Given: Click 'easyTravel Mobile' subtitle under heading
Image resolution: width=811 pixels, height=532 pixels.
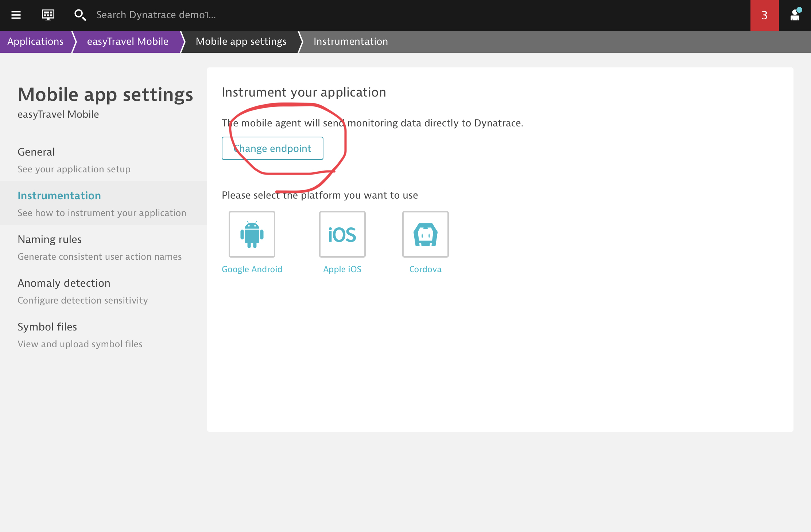Looking at the screenshot, I should [x=58, y=114].
